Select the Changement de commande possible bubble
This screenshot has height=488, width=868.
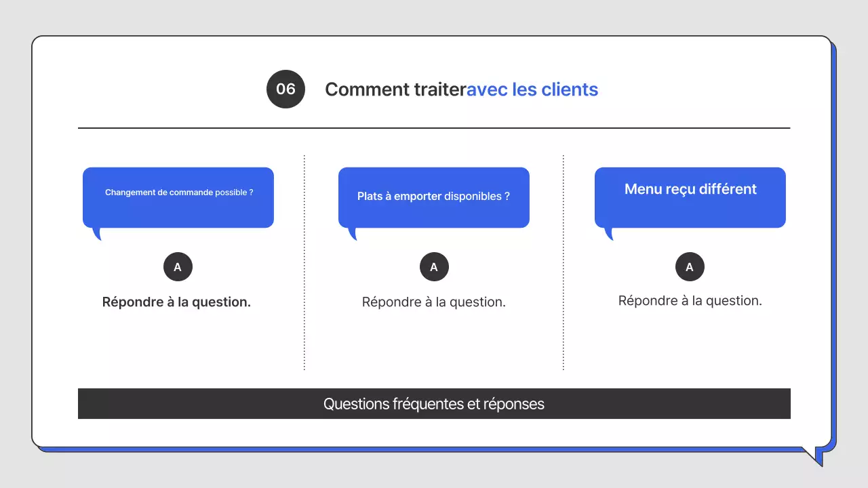point(178,197)
